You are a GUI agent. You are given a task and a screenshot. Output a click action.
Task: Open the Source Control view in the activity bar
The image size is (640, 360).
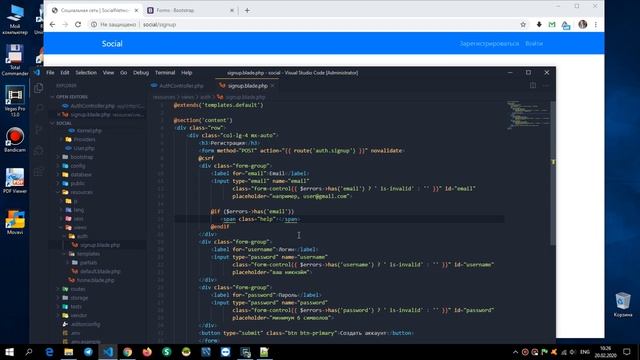coord(39,130)
